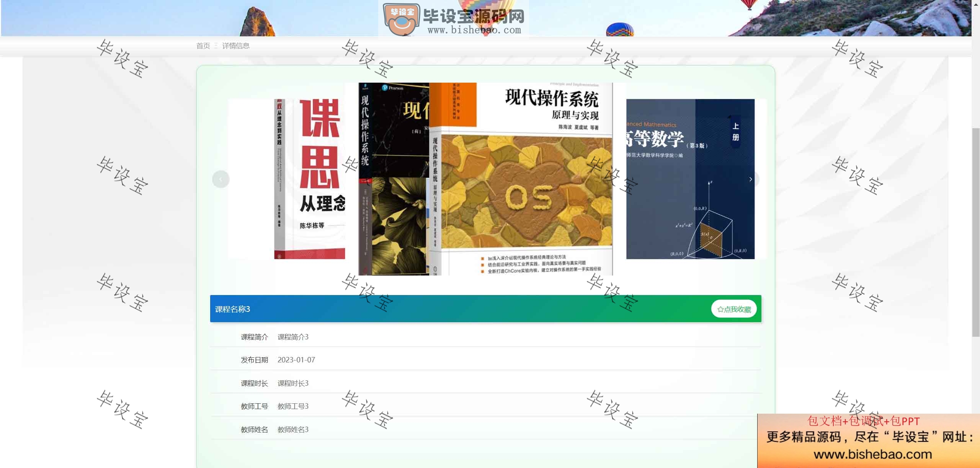The image size is (980, 468).
Task: Go to previous carousel image arrow
Action: click(x=220, y=179)
